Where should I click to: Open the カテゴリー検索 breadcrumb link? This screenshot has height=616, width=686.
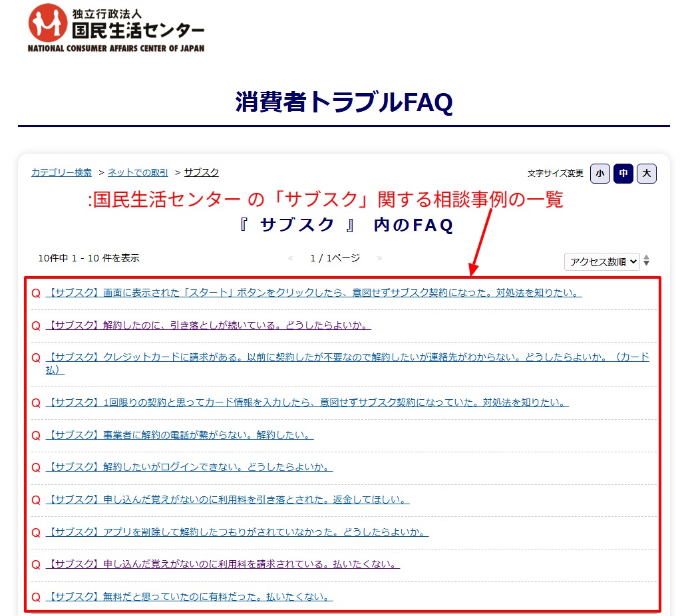click(61, 173)
